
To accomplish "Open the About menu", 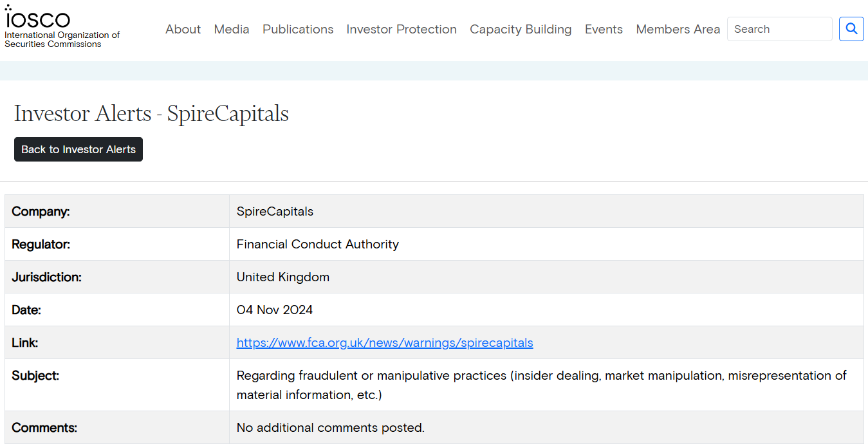I will [183, 30].
